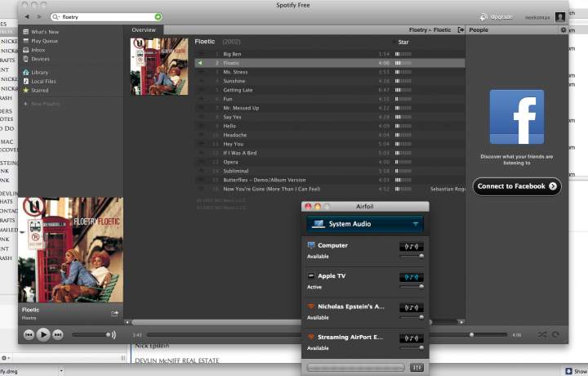The height and width of the screenshot is (376, 588).
Task: Select the track Hey You
Action: 330,144
